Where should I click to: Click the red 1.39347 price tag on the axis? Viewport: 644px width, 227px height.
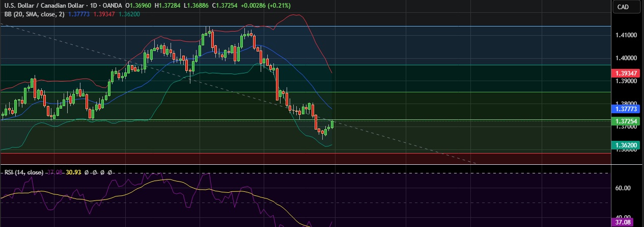[627, 73]
